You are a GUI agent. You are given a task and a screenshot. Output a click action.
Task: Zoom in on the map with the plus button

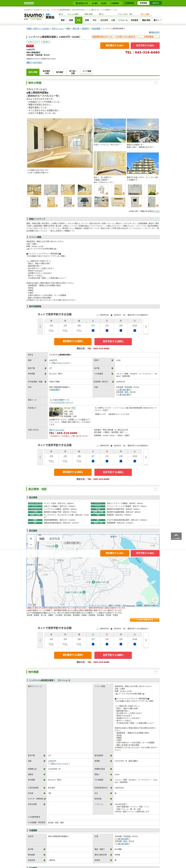(31, 538)
